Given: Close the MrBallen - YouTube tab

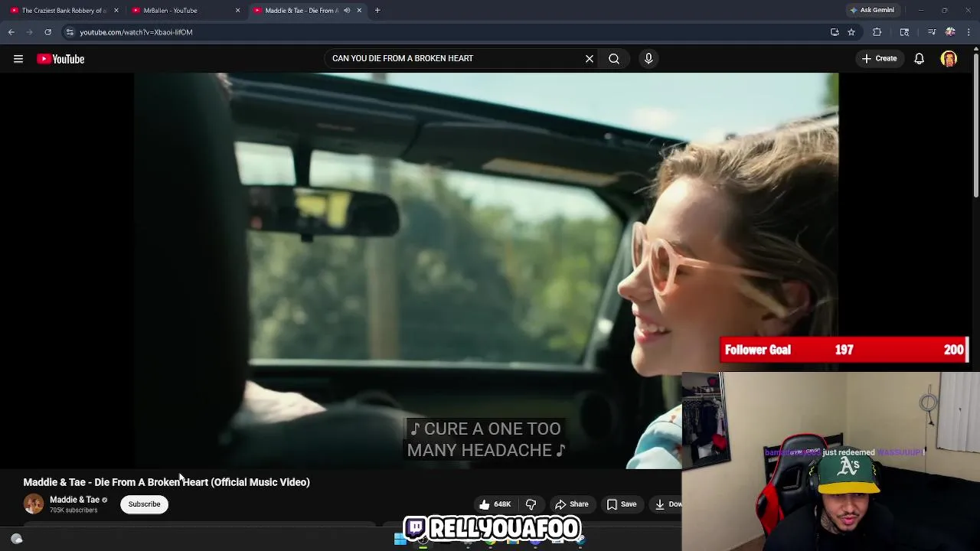Looking at the screenshot, I should [237, 10].
